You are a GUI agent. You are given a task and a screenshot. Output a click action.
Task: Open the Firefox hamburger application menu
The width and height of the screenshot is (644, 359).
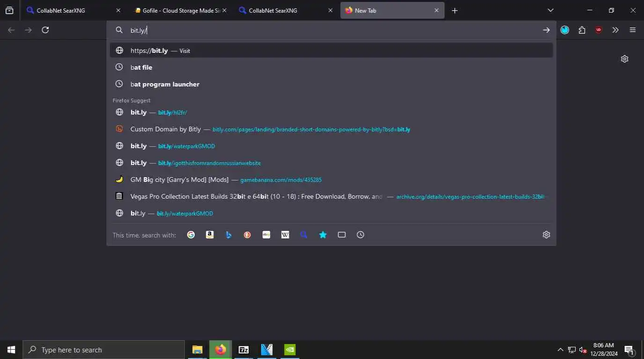633,30
